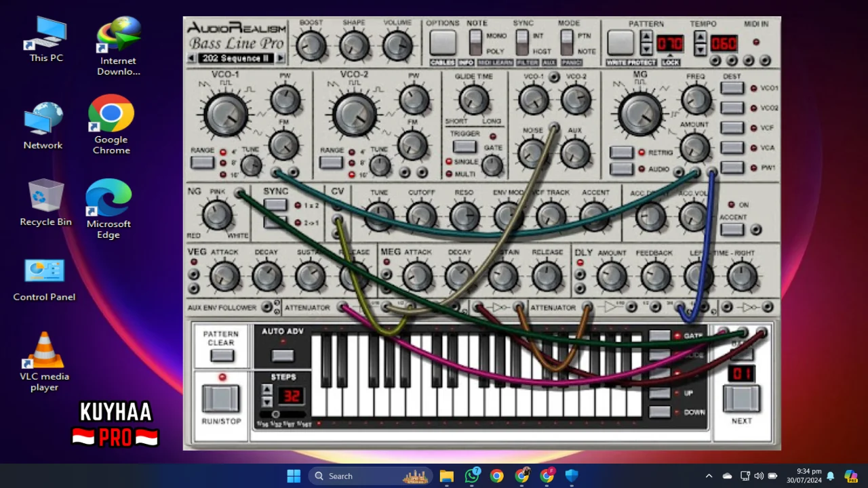Click the SHAPE knob

(x=354, y=46)
